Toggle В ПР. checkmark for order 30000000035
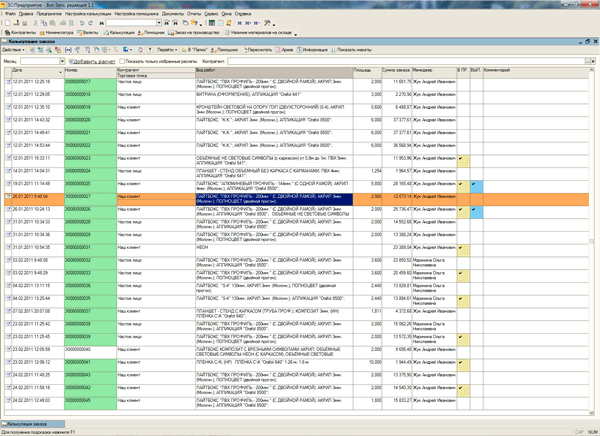This screenshot has width=600, height=436. [x=463, y=302]
